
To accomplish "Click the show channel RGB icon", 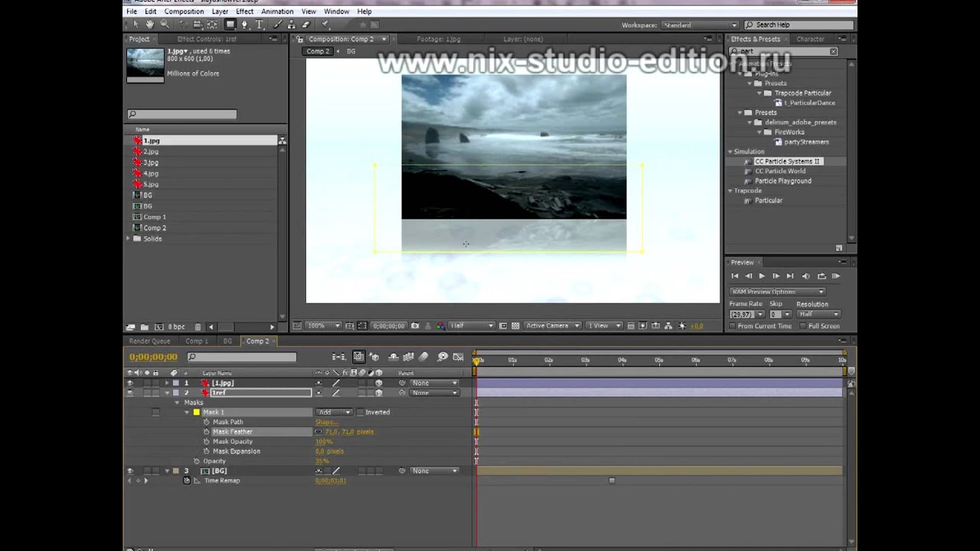I will (440, 326).
